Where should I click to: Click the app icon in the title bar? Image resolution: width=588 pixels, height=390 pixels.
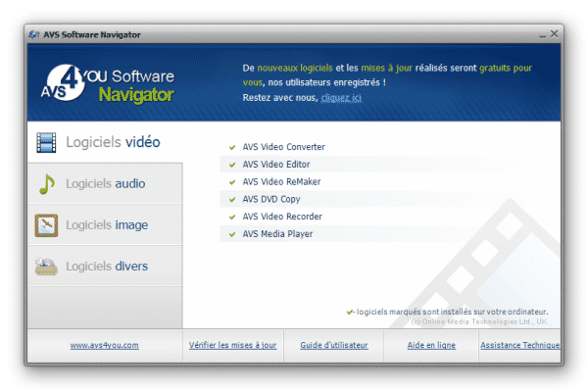coord(34,34)
